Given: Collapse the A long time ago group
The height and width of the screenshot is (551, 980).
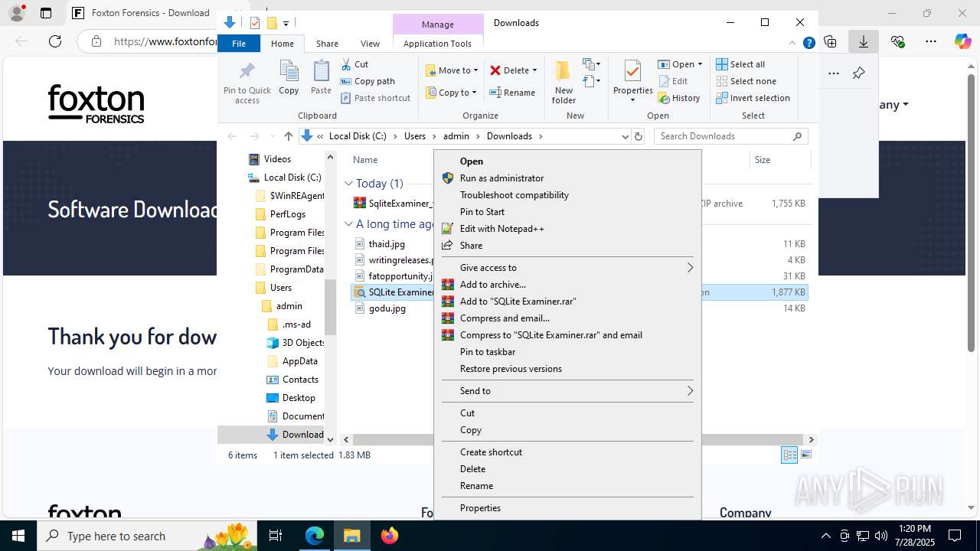Looking at the screenshot, I should tap(348, 224).
